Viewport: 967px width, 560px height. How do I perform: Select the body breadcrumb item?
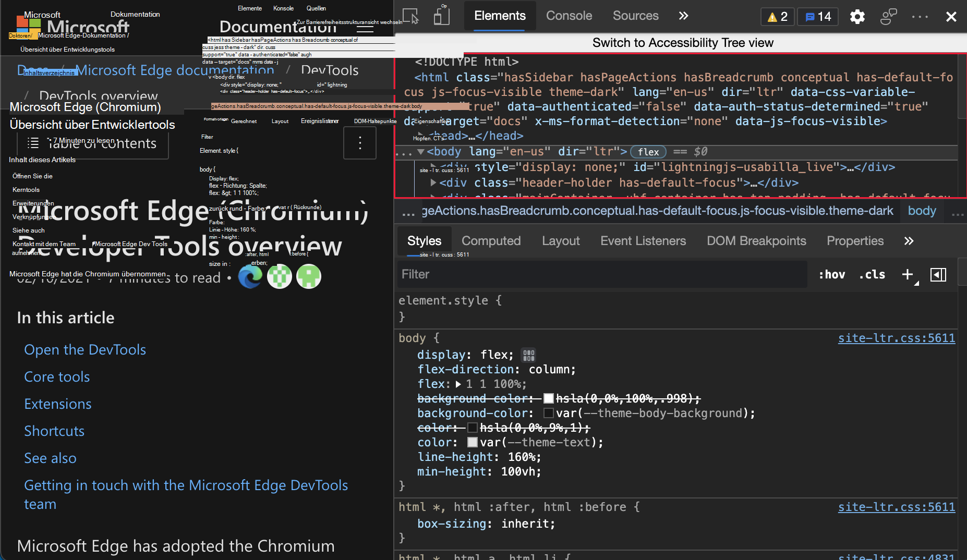(x=922, y=211)
